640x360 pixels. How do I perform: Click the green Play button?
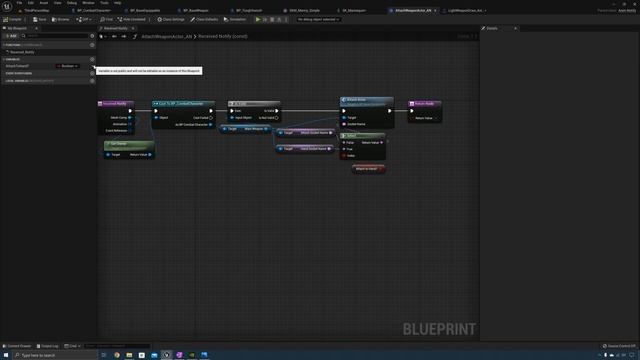[x=258, y=19]
